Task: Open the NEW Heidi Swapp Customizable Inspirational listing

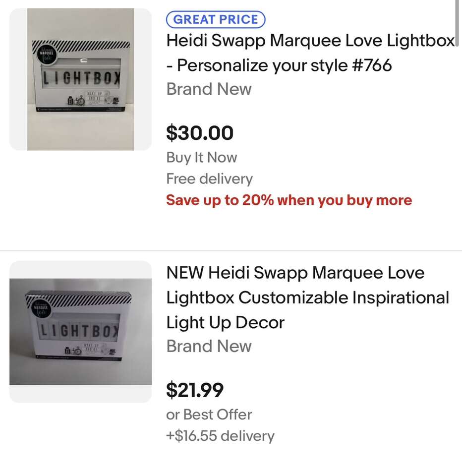Action: [x=307, y=297]
